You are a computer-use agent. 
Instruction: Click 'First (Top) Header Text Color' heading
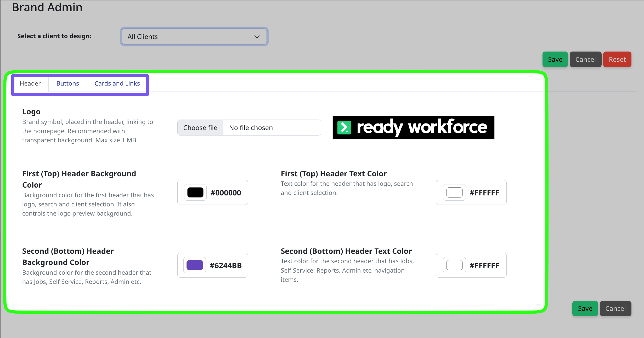[x=334, y=174]
